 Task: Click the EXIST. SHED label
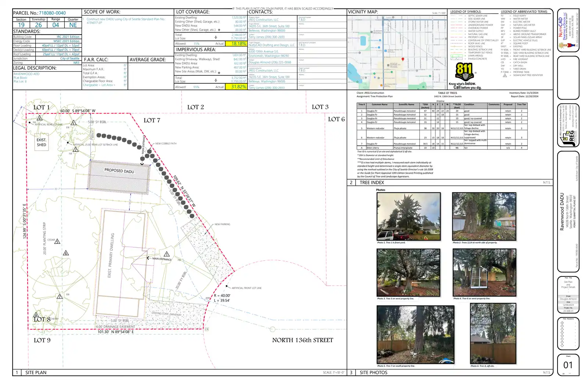[x=42, y=142]
